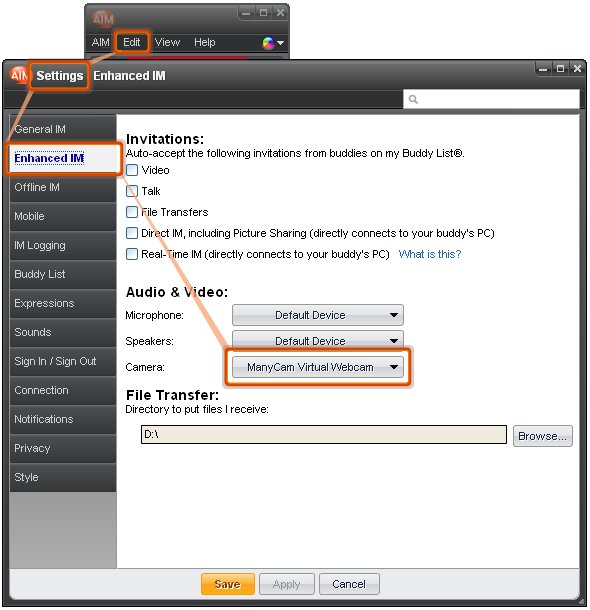
Task: Click the search magnifier icon
Action: pos(413,100)
